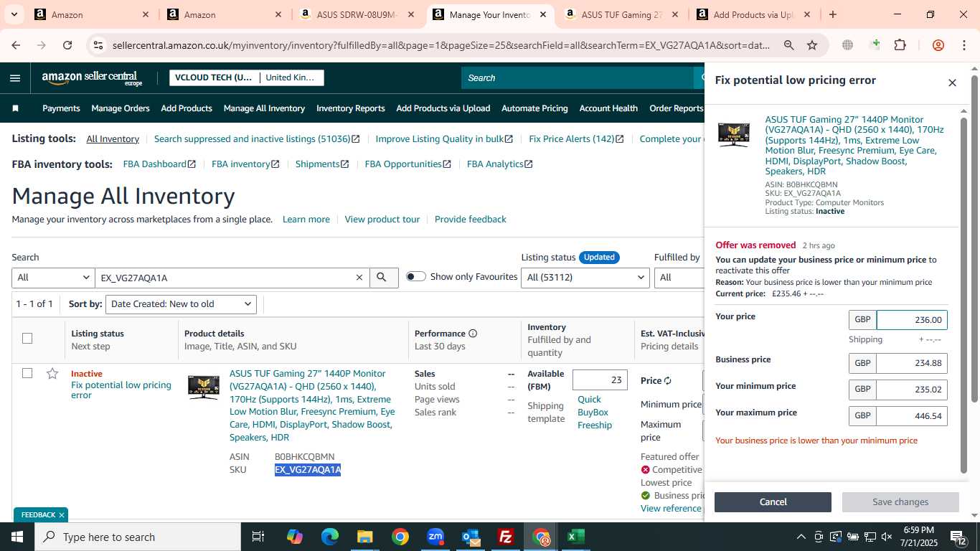Open Add Products menu item

pos(187,108)
